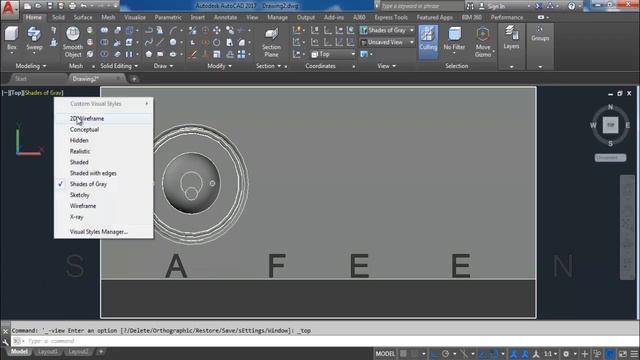
Task: Select the Move modify tool
Action: (217, 30)
